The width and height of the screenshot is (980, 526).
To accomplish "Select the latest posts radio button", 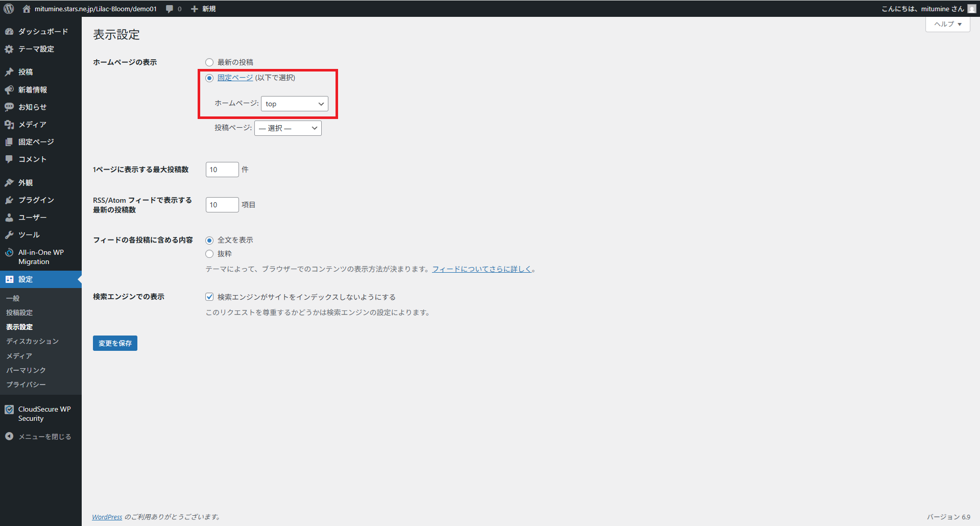I will click(209, 62).
